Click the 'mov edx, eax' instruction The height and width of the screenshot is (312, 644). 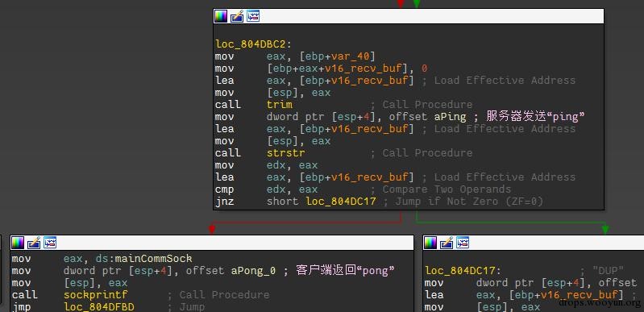click(266, 165)
